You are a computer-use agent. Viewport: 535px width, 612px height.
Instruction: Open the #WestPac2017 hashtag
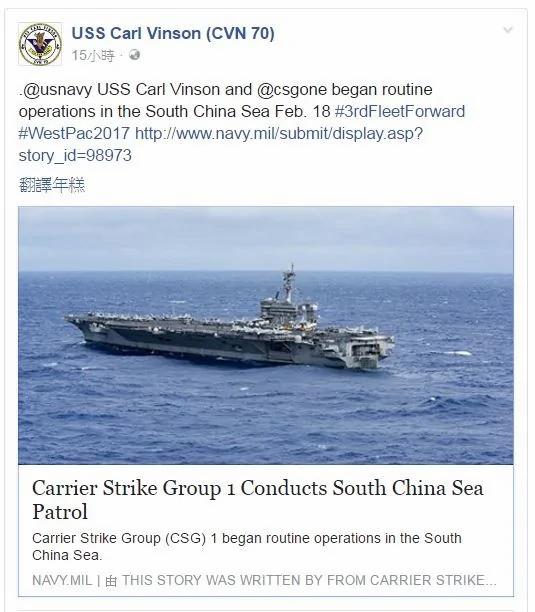click(x=74, y=133)
